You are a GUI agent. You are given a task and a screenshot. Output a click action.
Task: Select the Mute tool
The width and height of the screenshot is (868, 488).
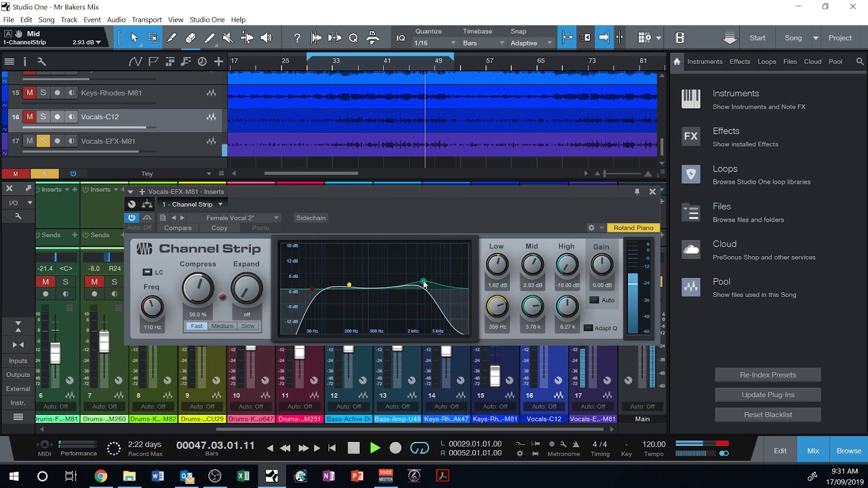pyautogui.click(x=228, y=38)
